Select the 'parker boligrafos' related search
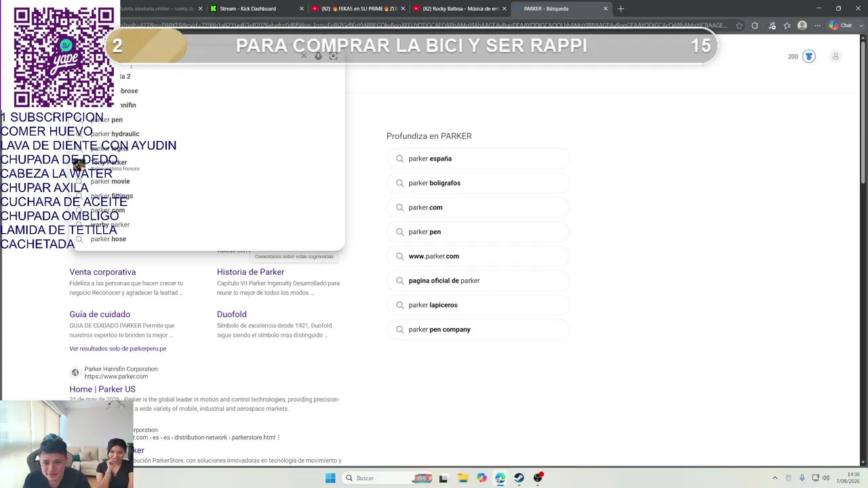The image size is (868, 488). (477, 183)
